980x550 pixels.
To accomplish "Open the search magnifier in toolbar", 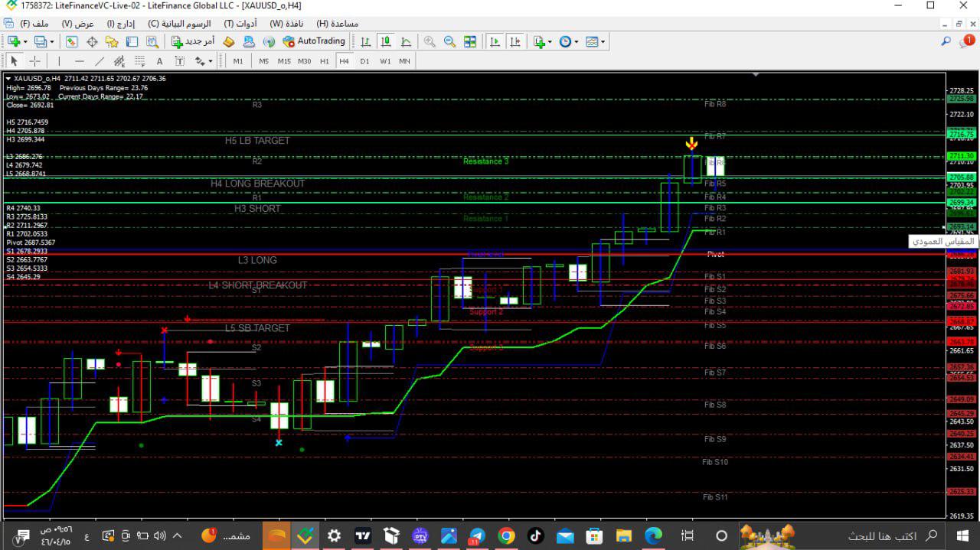I will tap(946, 41).
